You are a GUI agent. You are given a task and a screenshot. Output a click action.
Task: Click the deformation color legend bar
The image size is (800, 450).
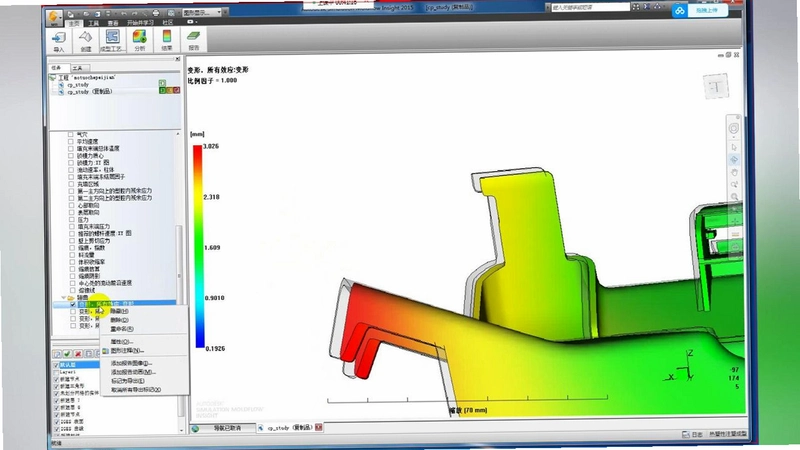(x=198, y=246)
